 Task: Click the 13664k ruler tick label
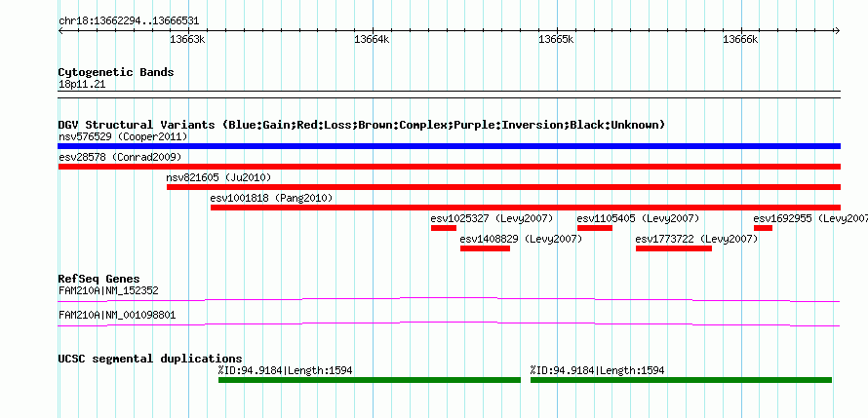(372, 39)
